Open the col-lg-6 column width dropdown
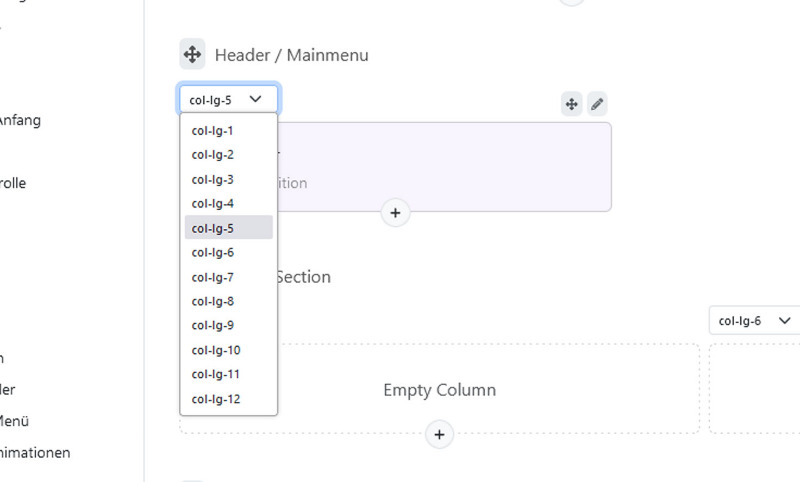This screenshot has width=800, height=482. [754, 321]
